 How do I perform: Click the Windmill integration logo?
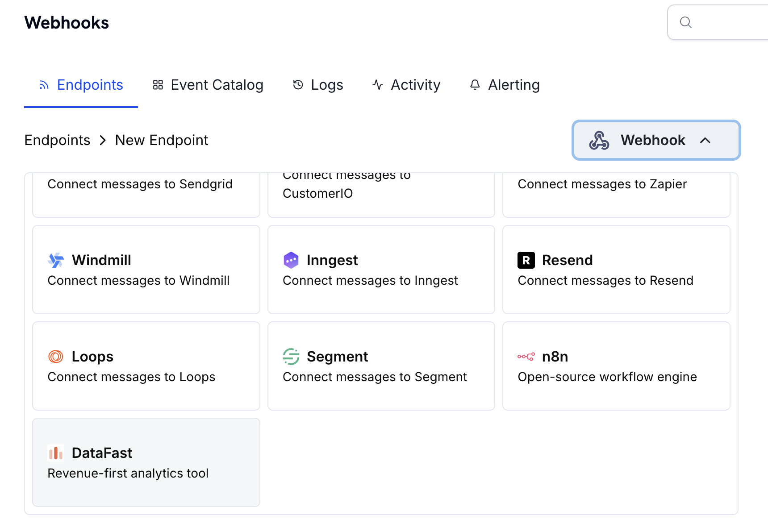55,260
